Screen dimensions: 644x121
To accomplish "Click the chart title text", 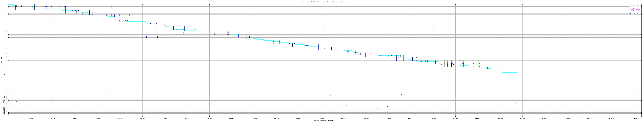I will point(325,2).
